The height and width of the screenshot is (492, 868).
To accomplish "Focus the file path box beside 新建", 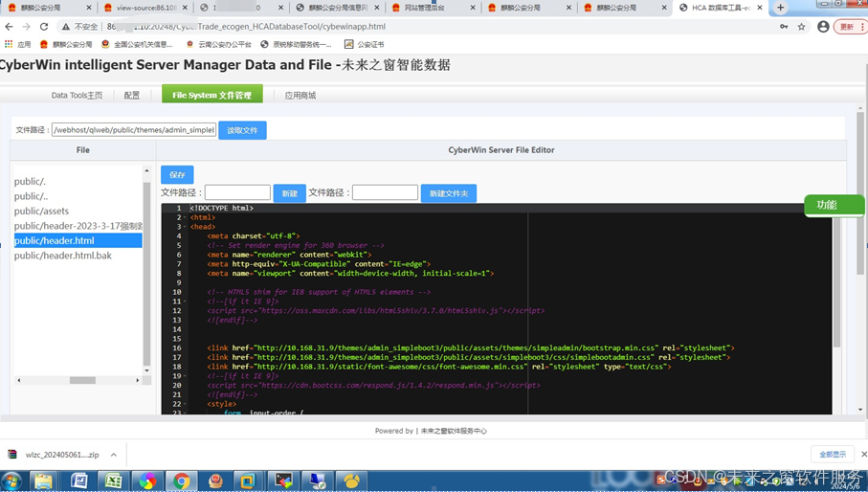I will (237, 192).
